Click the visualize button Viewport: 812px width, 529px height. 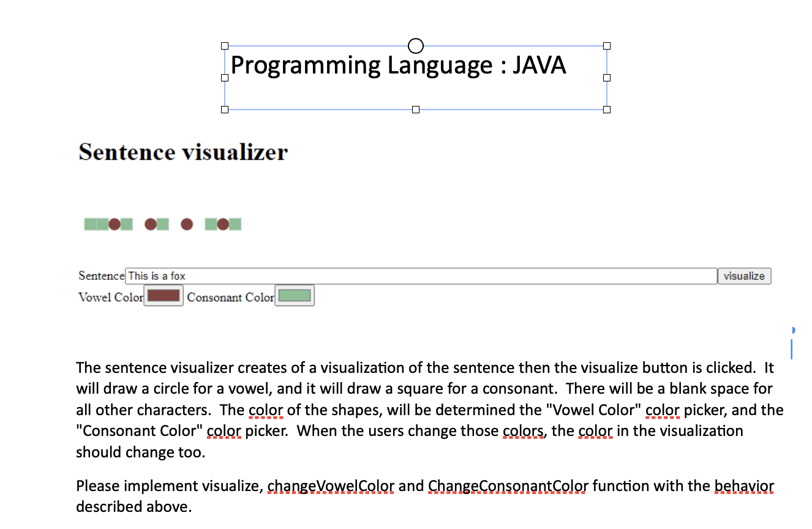coord(744,276)
